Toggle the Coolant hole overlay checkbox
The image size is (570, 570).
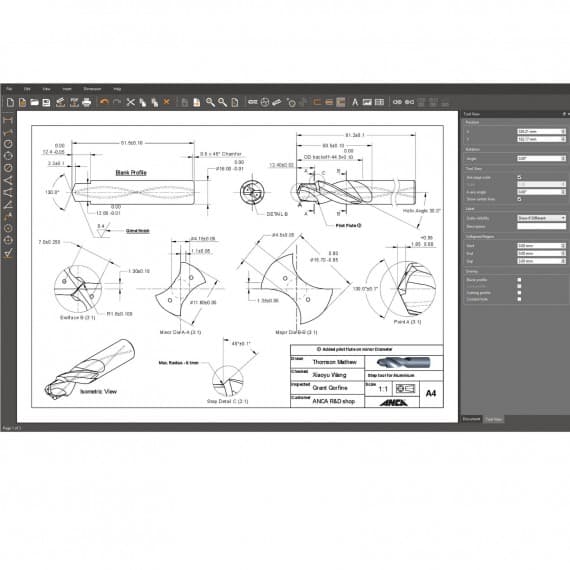519,300
